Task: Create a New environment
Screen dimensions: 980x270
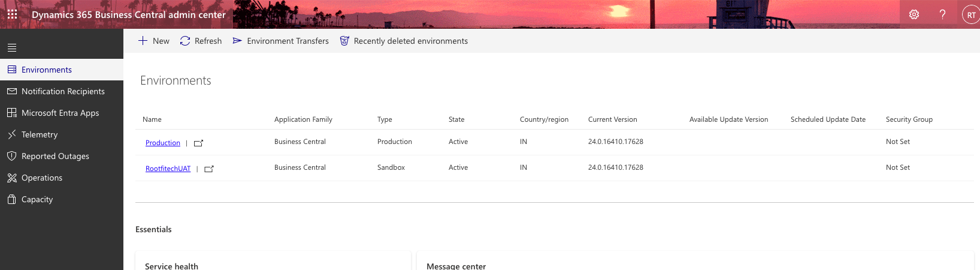Action: tap(154, 41)
